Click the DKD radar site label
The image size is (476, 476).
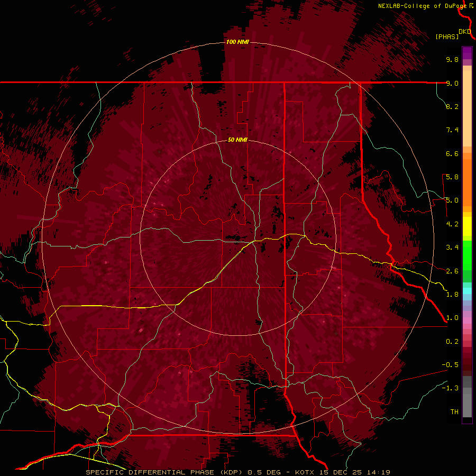point(465,32)
